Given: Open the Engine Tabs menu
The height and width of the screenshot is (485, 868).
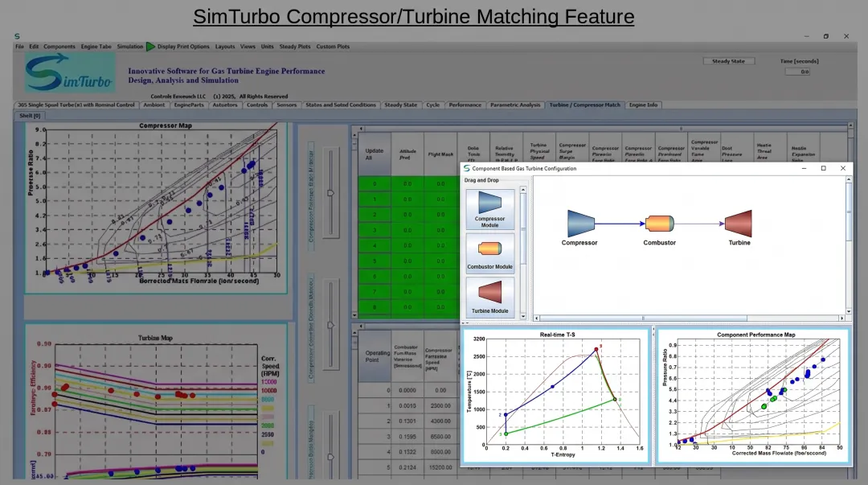Looking at the screenshot, I should pyautogui.click(x=96, y=47).
